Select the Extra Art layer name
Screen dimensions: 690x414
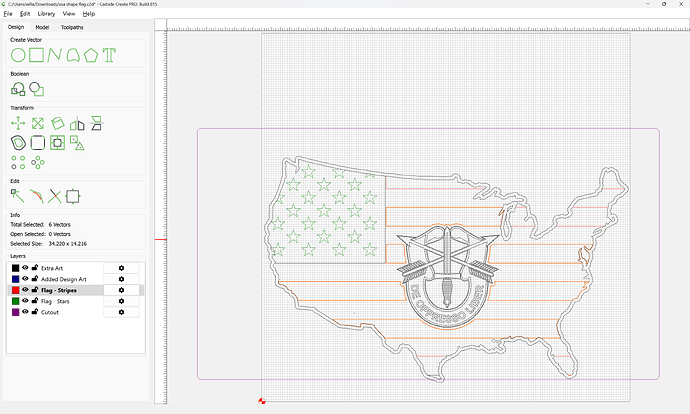point(52,268)
